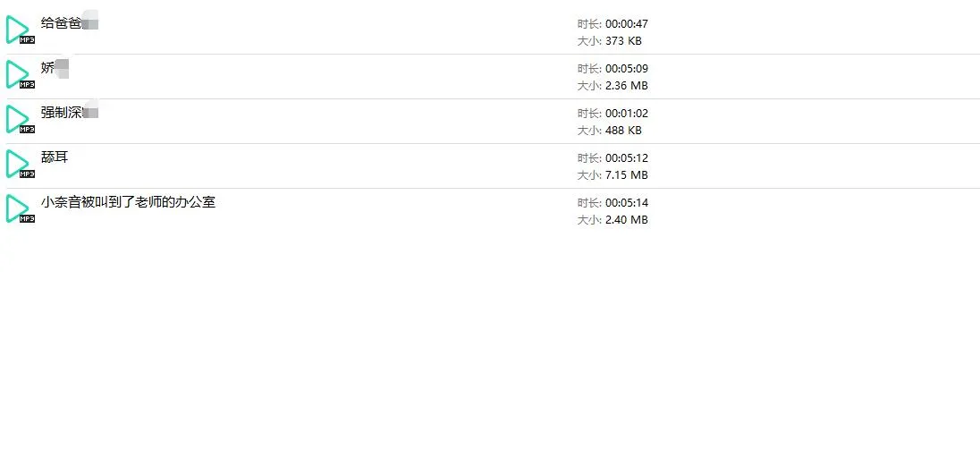980x458 pixels.
Task: Select the file name starting with 娇
Action: coord(48,68)
